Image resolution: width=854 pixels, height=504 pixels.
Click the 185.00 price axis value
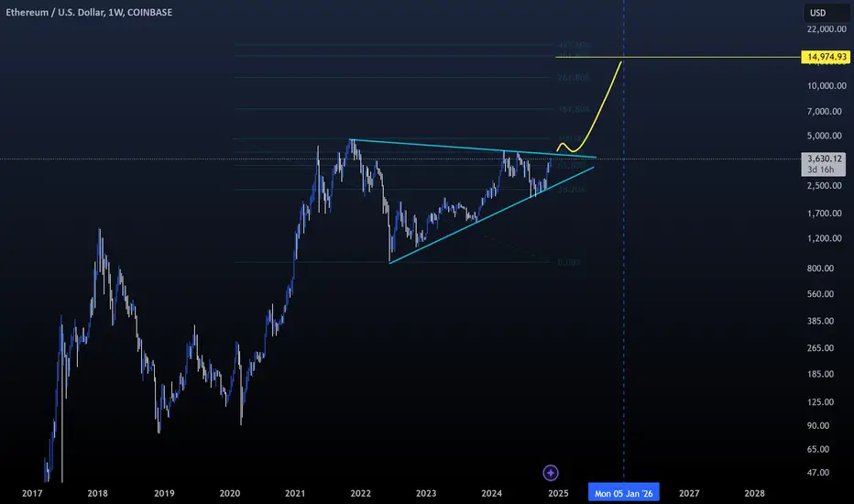tap(821, 374)
